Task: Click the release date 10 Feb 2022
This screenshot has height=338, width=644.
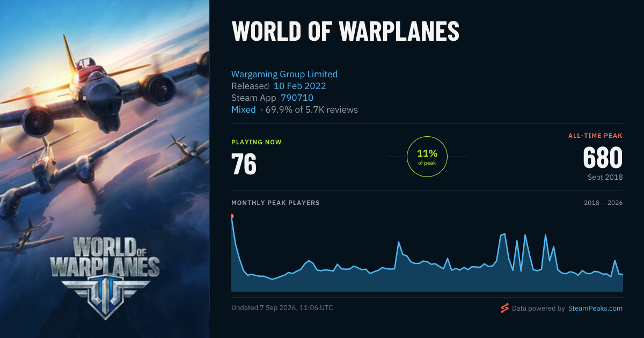Action: pyautogui.click(x=300, y=86)
